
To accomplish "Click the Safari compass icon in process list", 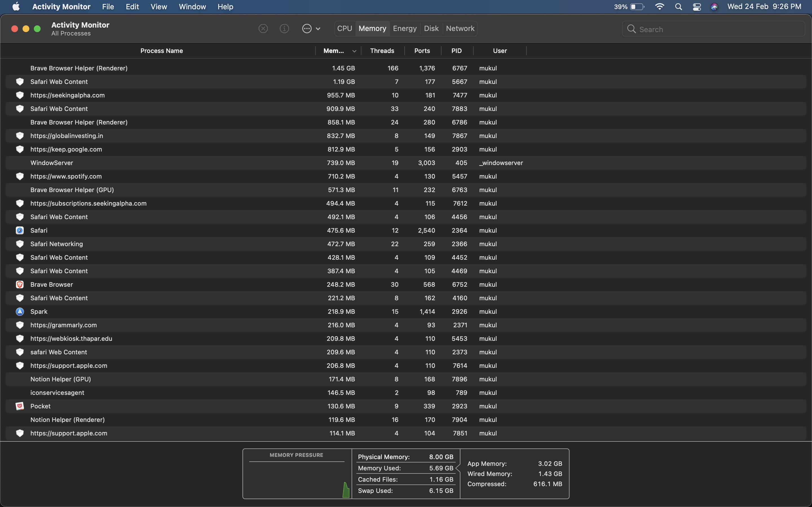I will pyautogui.click(x=20, y=230).
